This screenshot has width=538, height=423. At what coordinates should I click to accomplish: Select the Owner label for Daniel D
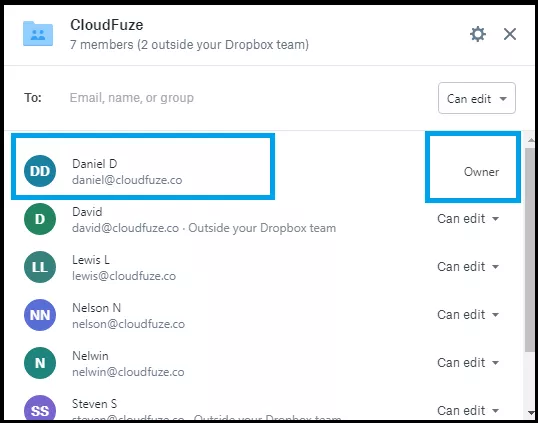point(481,172)
